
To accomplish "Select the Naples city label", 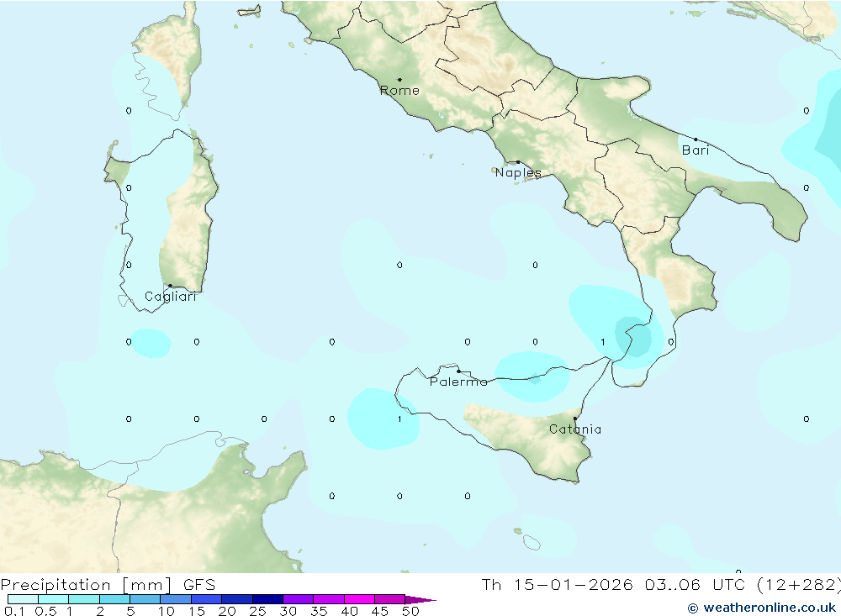I will coord(518,172).
